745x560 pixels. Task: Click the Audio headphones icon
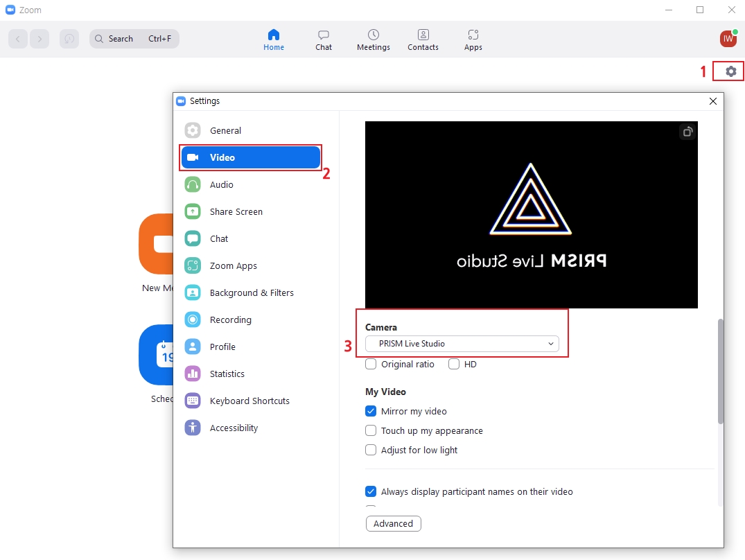coord(193,184)
